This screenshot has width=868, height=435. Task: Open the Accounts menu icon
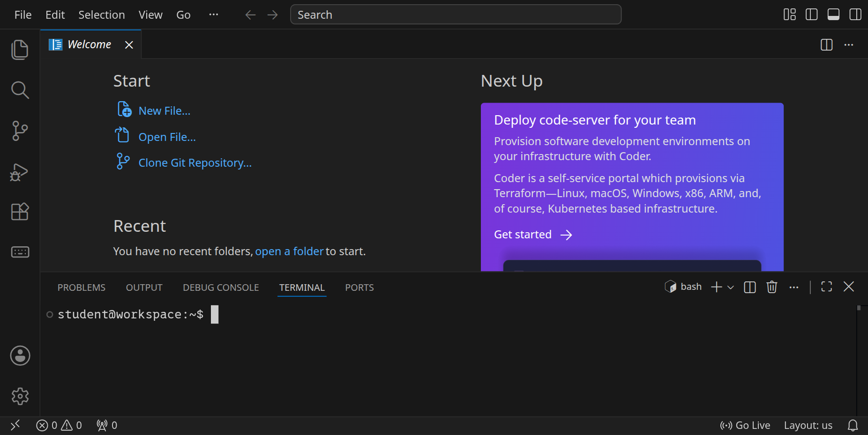[20, 356]
